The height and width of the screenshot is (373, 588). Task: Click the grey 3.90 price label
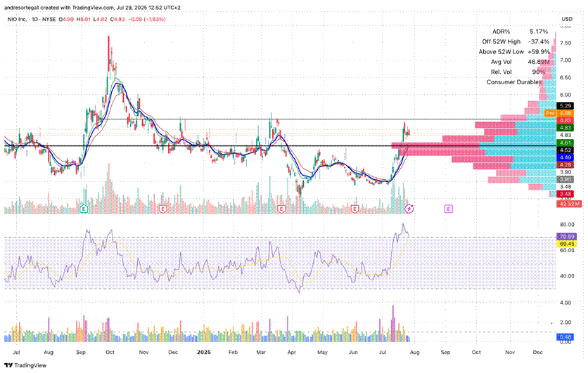pos(565,180)
